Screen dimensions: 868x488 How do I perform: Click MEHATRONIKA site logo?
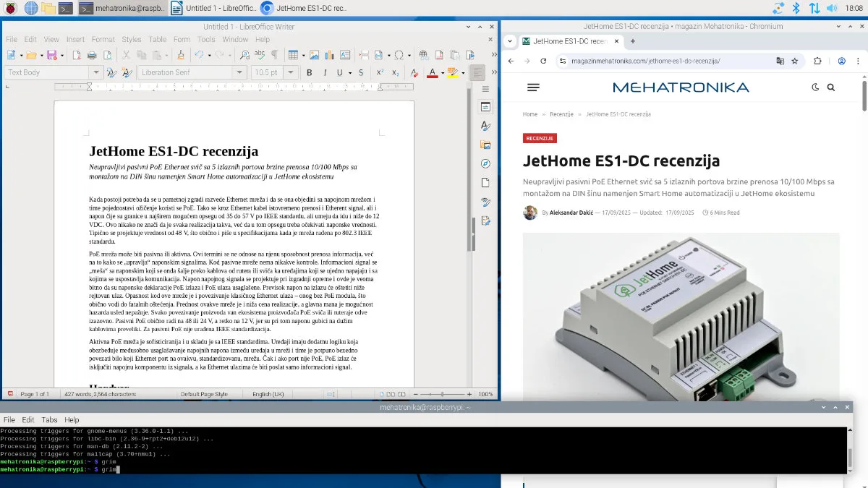(681, 87)
